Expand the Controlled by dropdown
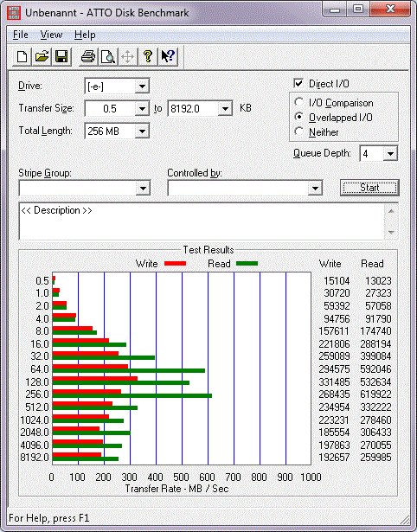 [315, 188]
